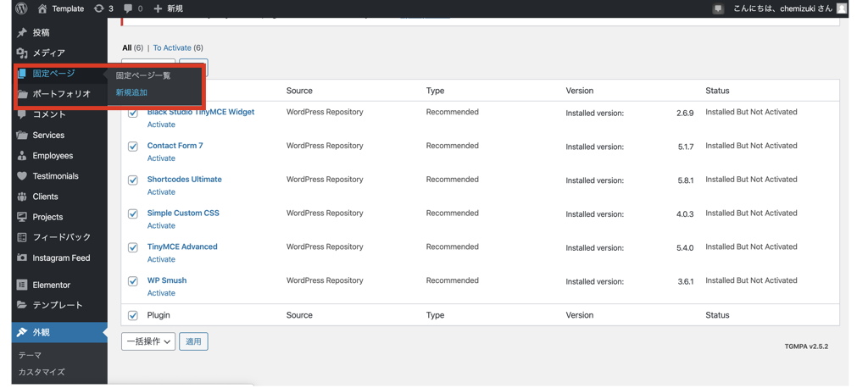The image size is (868, 388).
Task: Click the WordPress logo icon in admin bar
Action: [21, 8]
